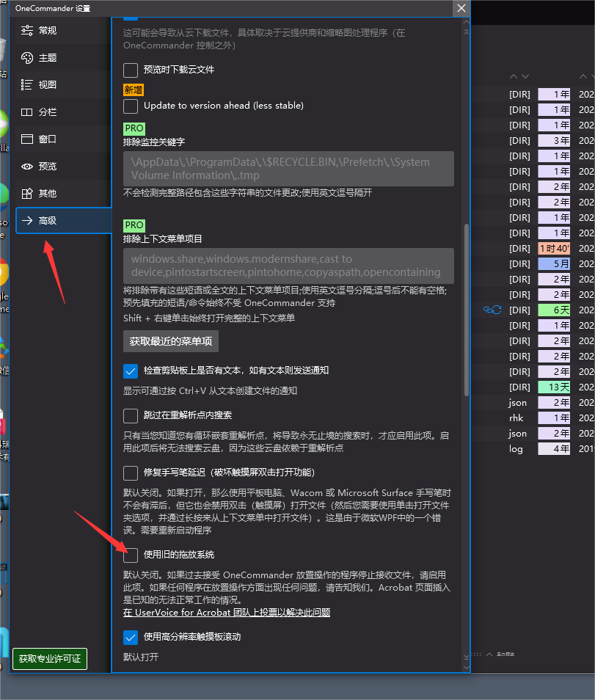
Task: Click the green 获取专业许可证 button
Action: tap(49, 659)
